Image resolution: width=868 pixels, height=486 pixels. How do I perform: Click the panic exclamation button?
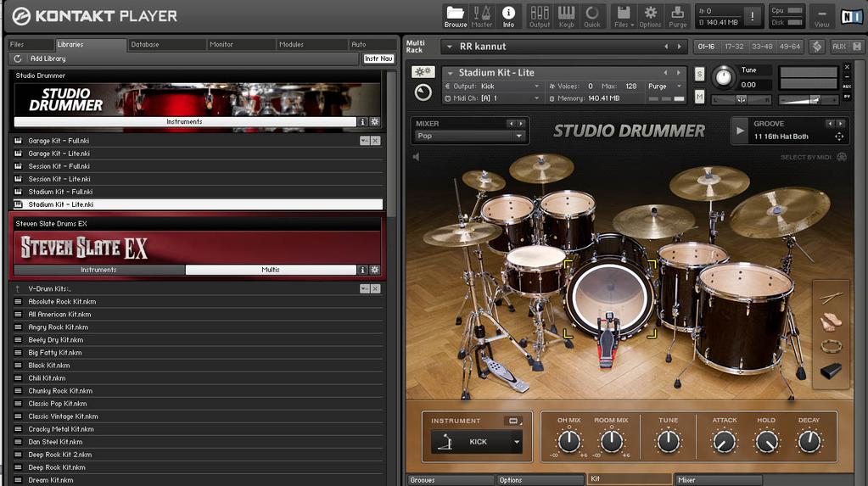click(752, 16)
